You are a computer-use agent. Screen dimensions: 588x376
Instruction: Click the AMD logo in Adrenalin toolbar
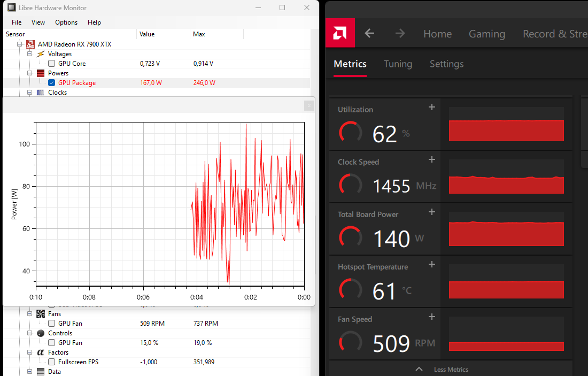coord(340,33)
